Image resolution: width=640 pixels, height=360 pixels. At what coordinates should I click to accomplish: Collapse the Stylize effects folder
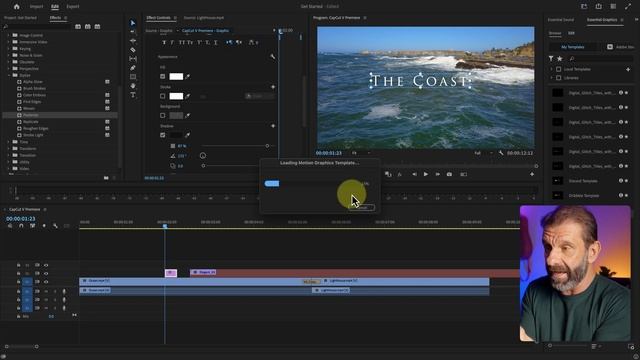(9, 75)
